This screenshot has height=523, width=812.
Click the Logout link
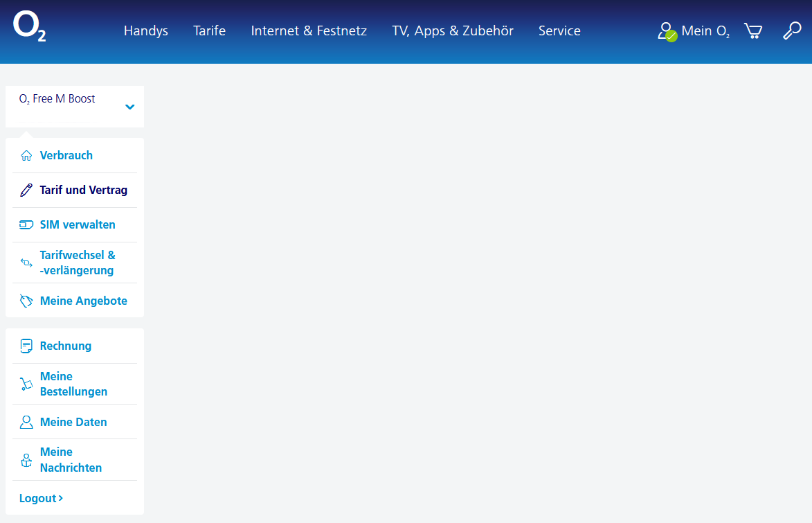(41, 498)
